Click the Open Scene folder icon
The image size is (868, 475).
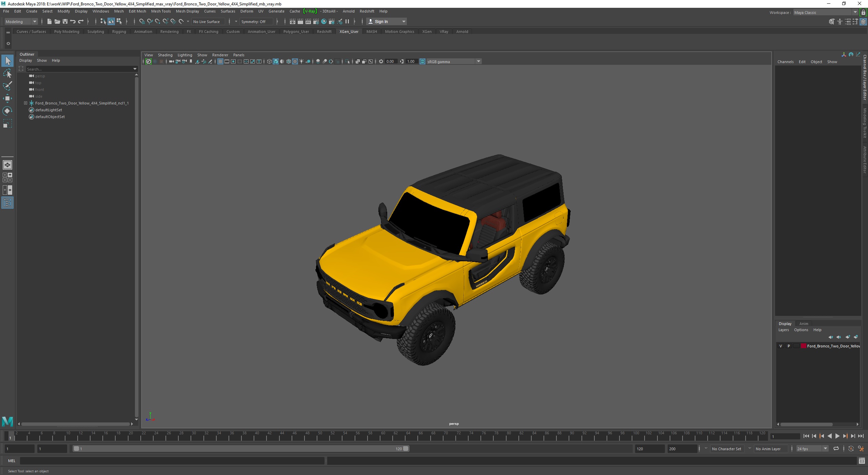coord(57,21)
